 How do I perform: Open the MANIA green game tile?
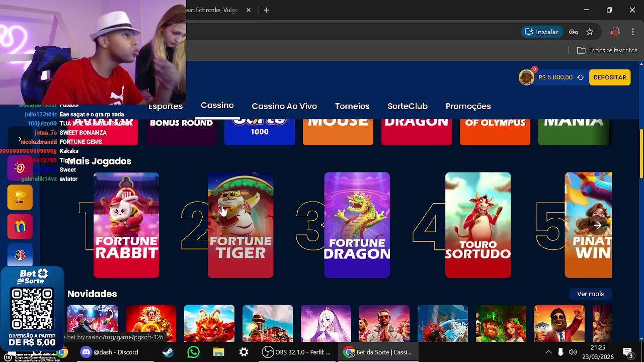[x=574, y=132]
